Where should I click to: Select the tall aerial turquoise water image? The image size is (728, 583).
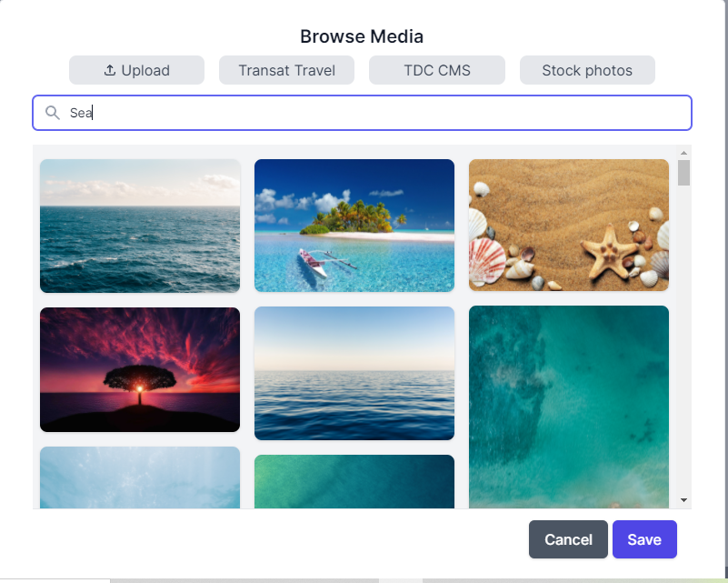(568, 406)
